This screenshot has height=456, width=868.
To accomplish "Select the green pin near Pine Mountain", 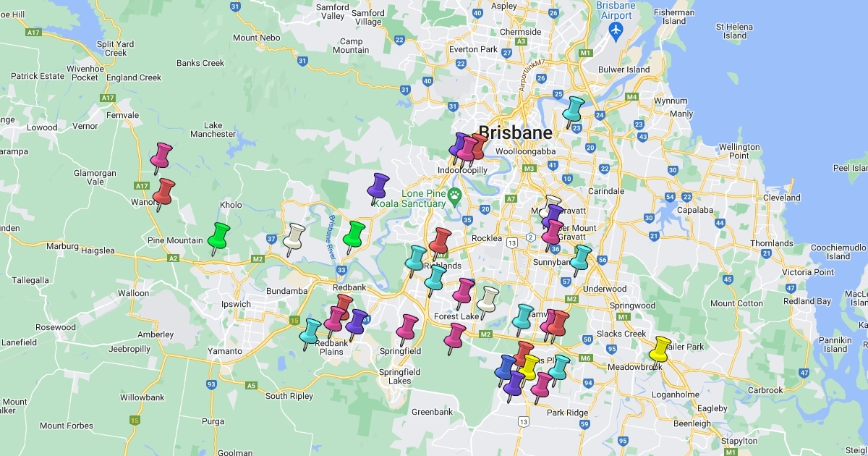I will pos(218,235).
